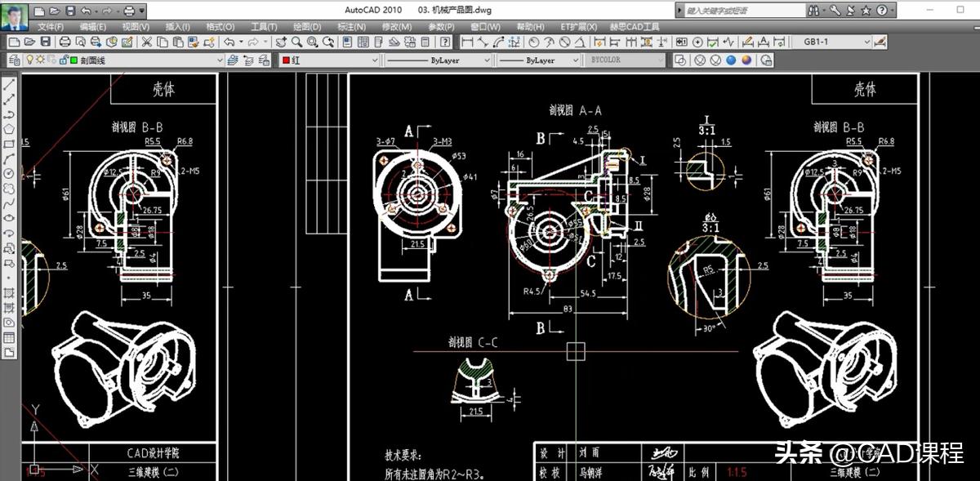
Task: Expand Quick Access toolbar customize arrow
Action: 143,11
